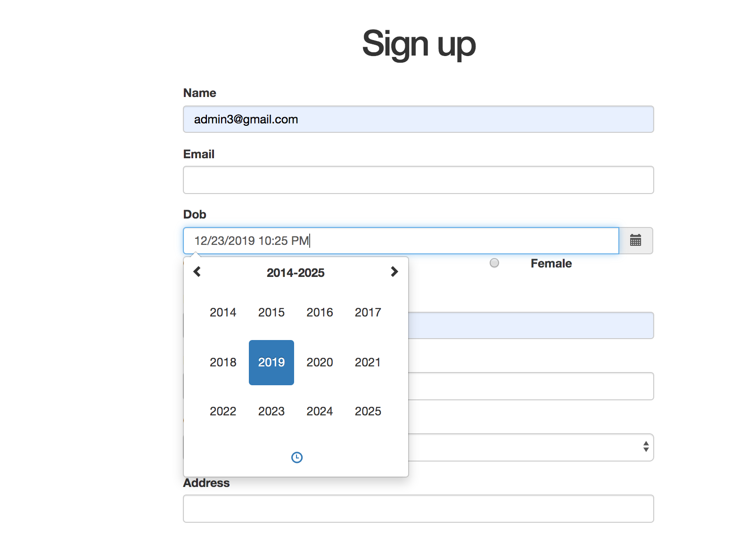
Task: Select the Female radio button
Action: [x=494, y=263]
